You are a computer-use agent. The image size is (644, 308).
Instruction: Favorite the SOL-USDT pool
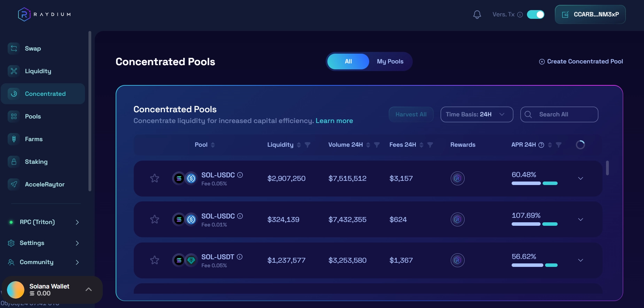pos(155,260)
